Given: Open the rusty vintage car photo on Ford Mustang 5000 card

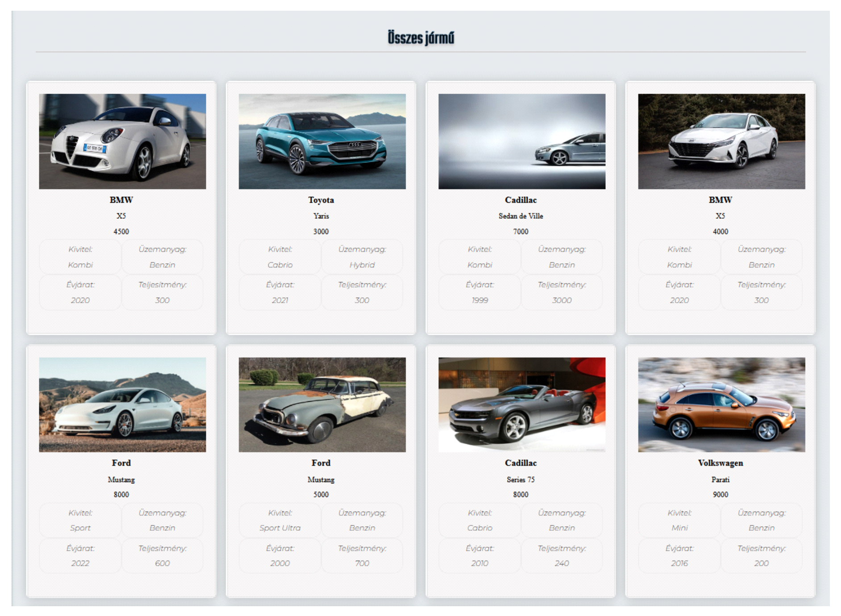Looking at the screenshot, I should pyautogui.click(x=322, y=404).
